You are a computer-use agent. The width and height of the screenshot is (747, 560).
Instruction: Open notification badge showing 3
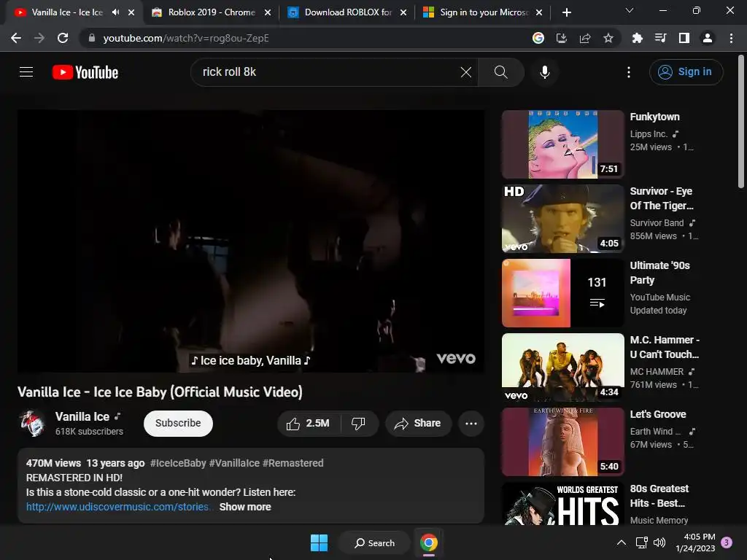(727, 542)
